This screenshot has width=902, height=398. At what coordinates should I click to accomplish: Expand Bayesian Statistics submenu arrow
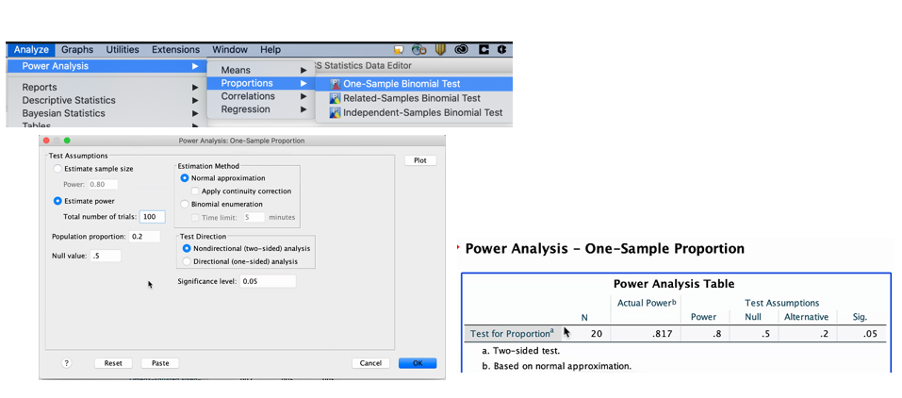[195, 113]
